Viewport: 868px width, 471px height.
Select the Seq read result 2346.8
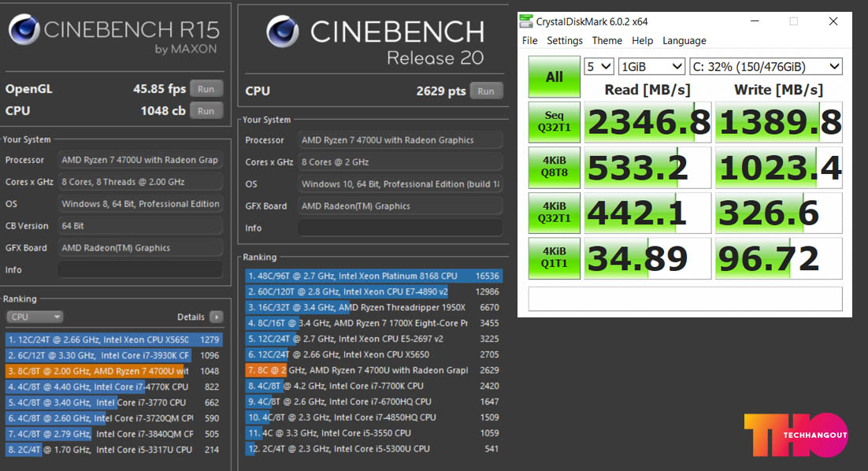click(x=647, y=122)
